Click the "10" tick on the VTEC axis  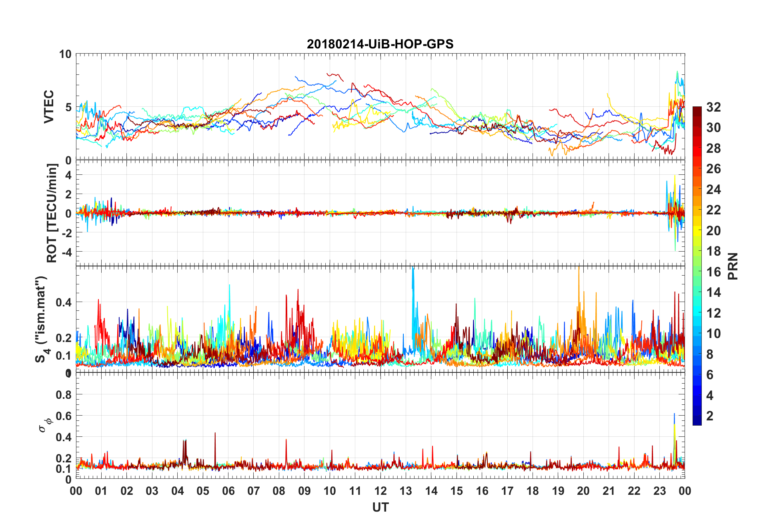tap(65, 54)
